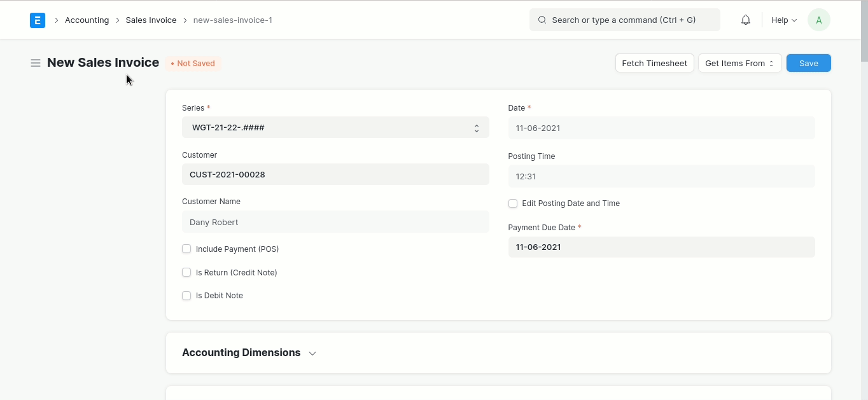Navigate to Sales Invoice breadcrumb
The width and height of the screenshot is (868, 400).
point(151,20)
